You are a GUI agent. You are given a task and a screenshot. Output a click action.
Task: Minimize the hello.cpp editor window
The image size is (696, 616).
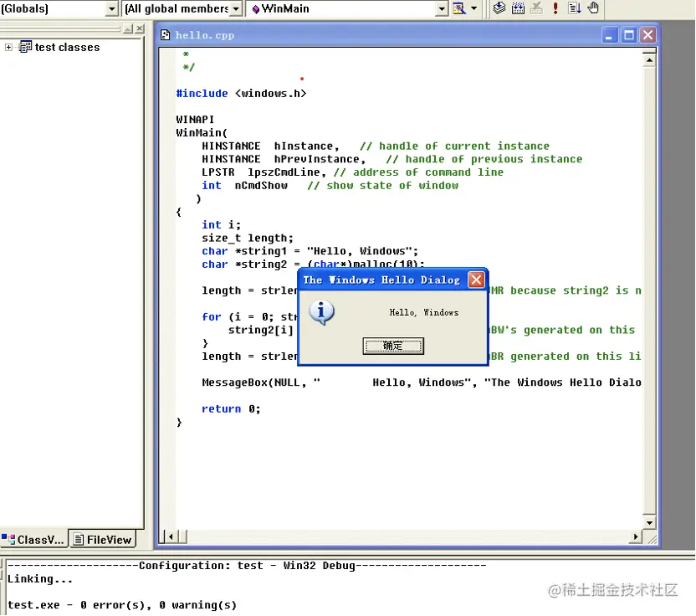tap(609, 34)
